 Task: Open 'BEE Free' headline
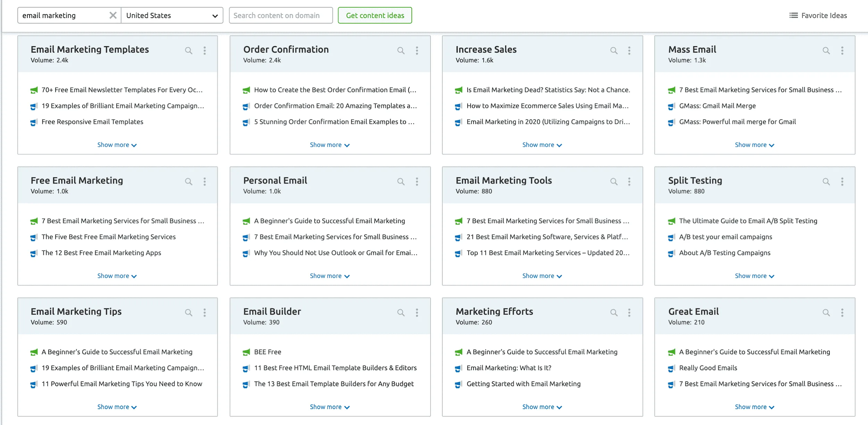click(268, 352)
